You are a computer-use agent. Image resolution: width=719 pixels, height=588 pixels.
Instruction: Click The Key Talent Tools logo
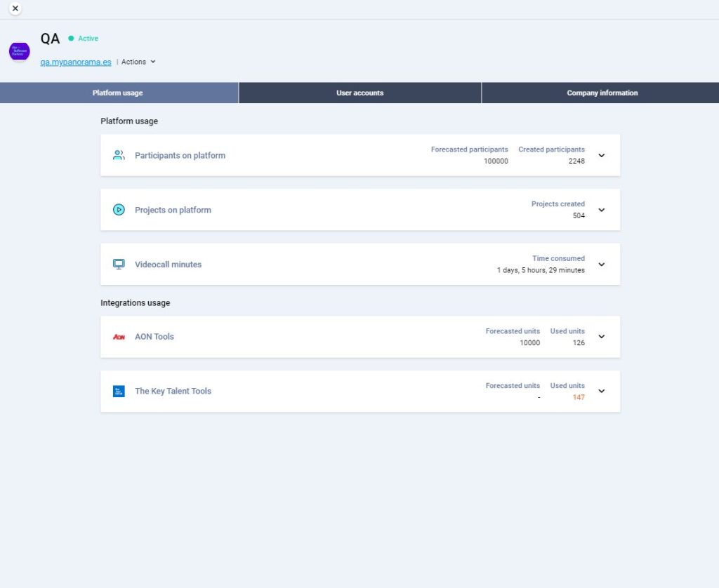point(119,392)
